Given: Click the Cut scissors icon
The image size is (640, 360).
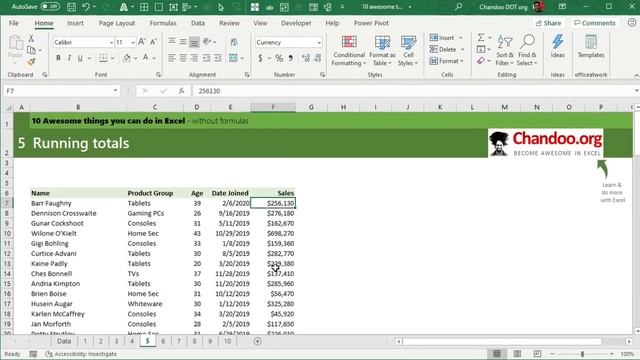Looking at the screenshot, I should [x=31, y=38].
